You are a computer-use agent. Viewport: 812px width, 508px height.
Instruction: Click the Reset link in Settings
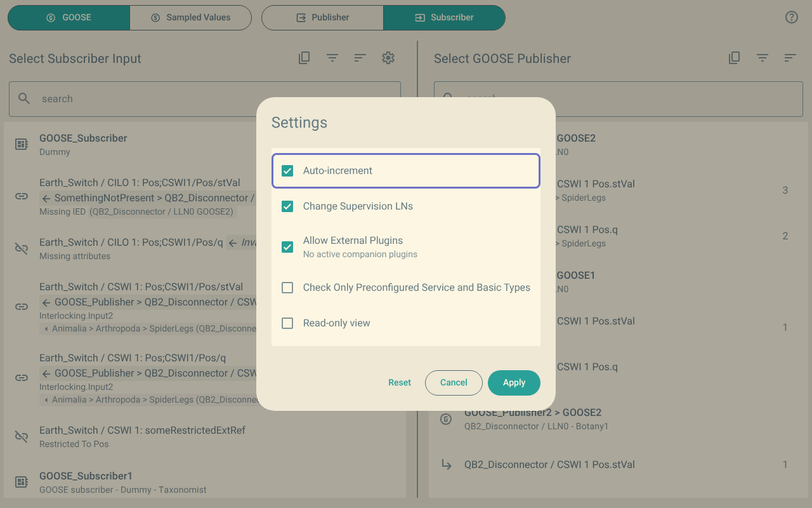point(400,382)
